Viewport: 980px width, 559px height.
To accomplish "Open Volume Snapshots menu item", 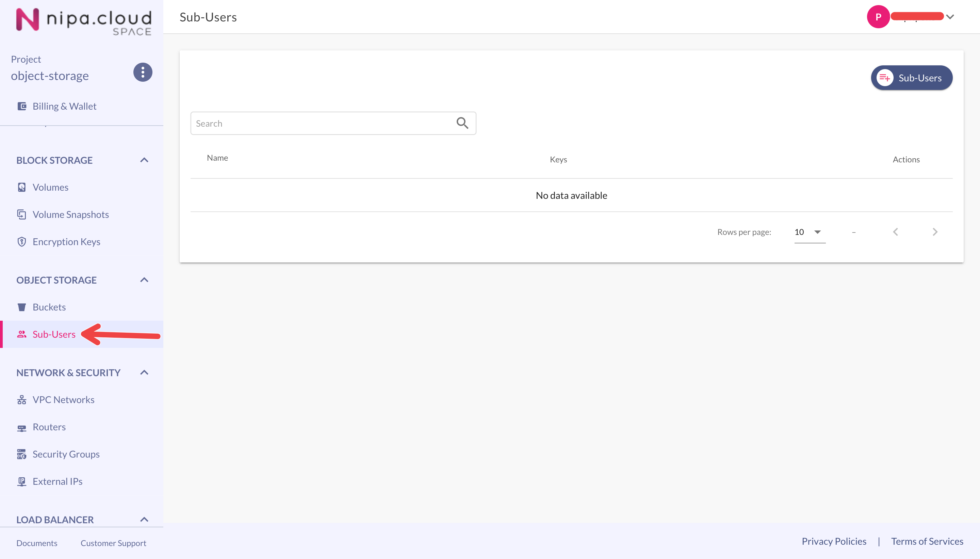I will [70, 214].
